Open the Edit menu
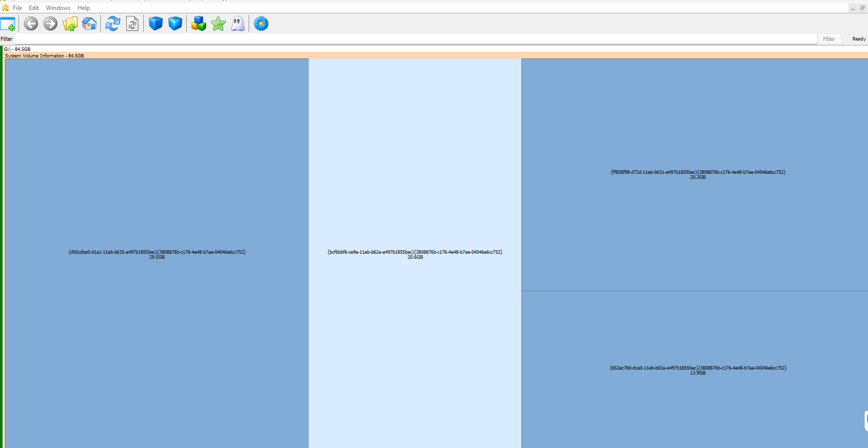Viewport: 868px width, 448px height. coord(34,8)
